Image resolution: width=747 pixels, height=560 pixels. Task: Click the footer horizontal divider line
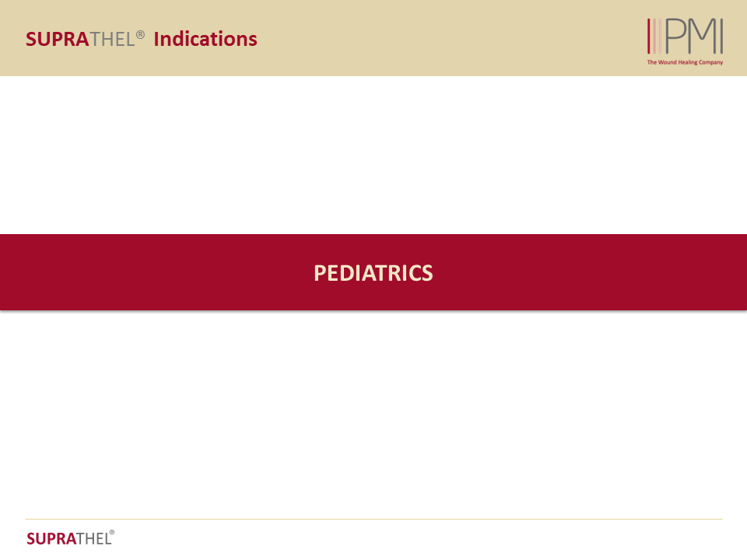coord(373,519)
